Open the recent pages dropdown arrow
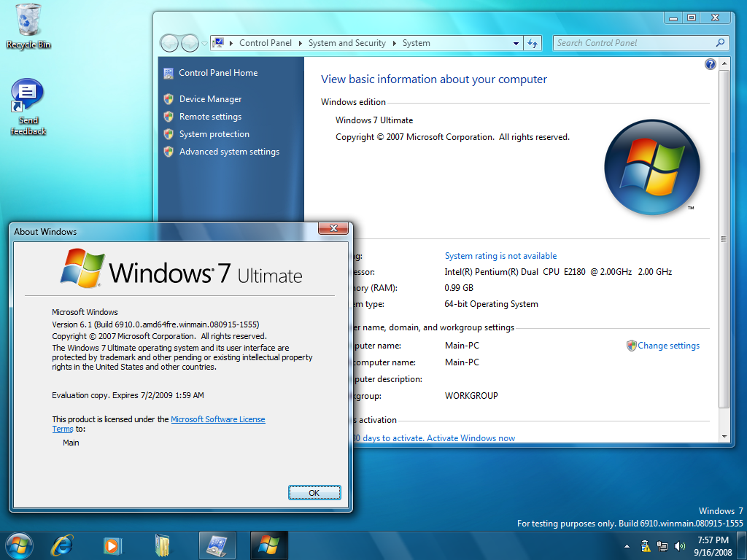This screenshot has height=560, width=747. pos(205,43)
